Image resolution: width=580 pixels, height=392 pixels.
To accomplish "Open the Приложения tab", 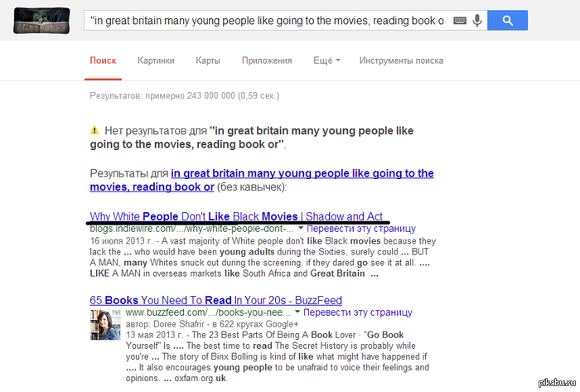I will [x=267, y=60].
